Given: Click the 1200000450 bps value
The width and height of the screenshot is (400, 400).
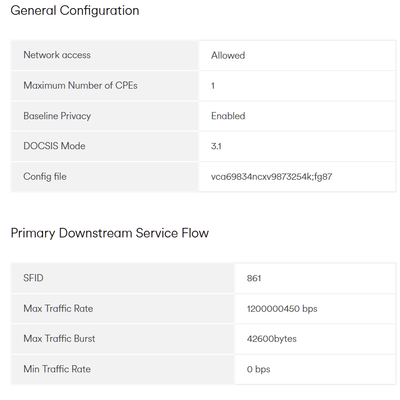Looking at the screenshot, I should (282, 309).
